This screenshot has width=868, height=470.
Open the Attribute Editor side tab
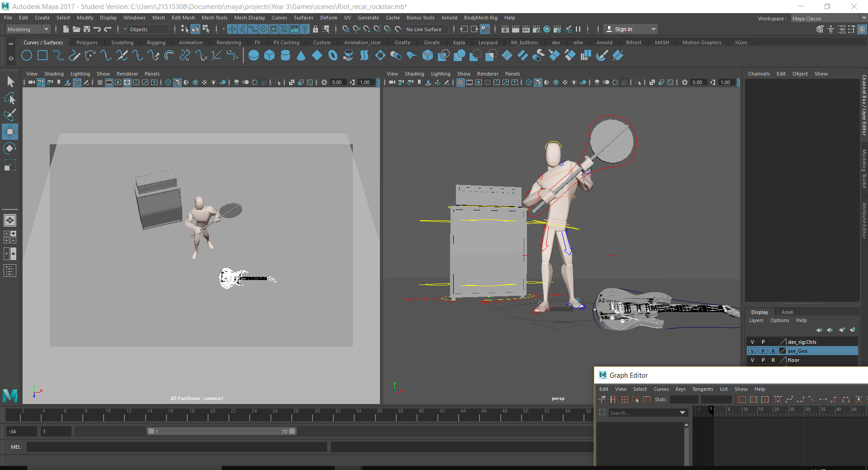(x=864, y=220)
